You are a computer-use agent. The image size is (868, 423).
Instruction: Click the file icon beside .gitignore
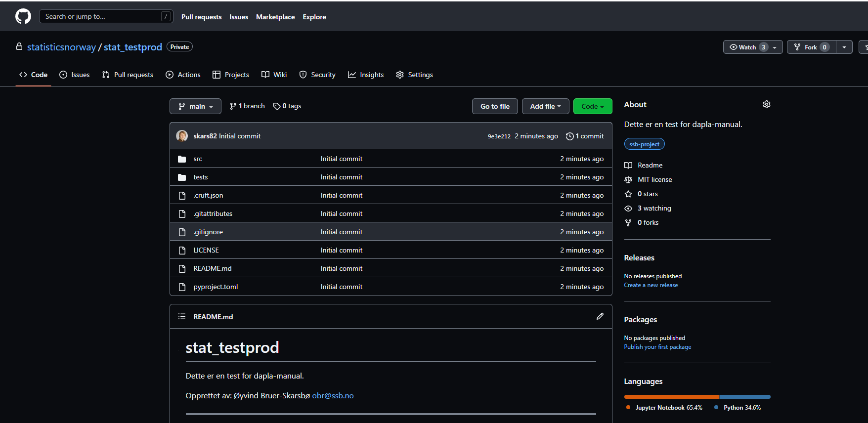point(182,232)
